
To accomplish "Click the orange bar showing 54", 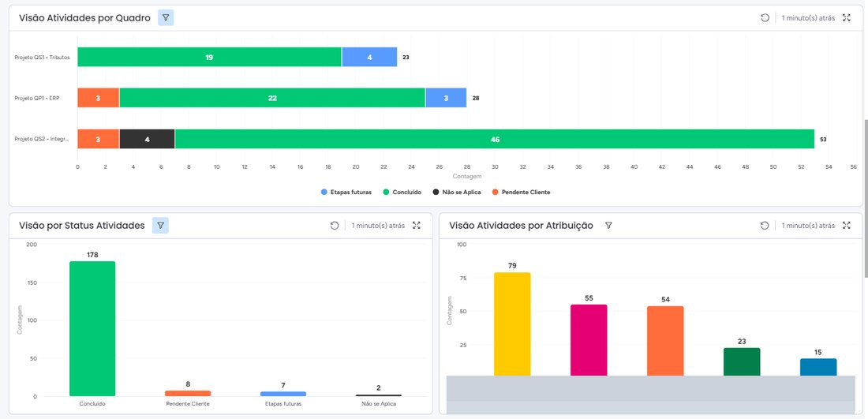I will pyautogui.click(x=665, y=341).
